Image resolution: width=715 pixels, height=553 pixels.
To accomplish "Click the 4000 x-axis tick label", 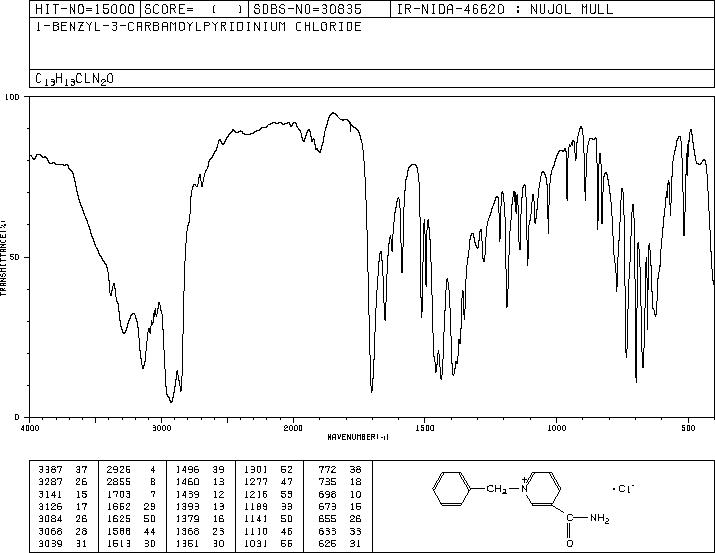I will (30, 428).
